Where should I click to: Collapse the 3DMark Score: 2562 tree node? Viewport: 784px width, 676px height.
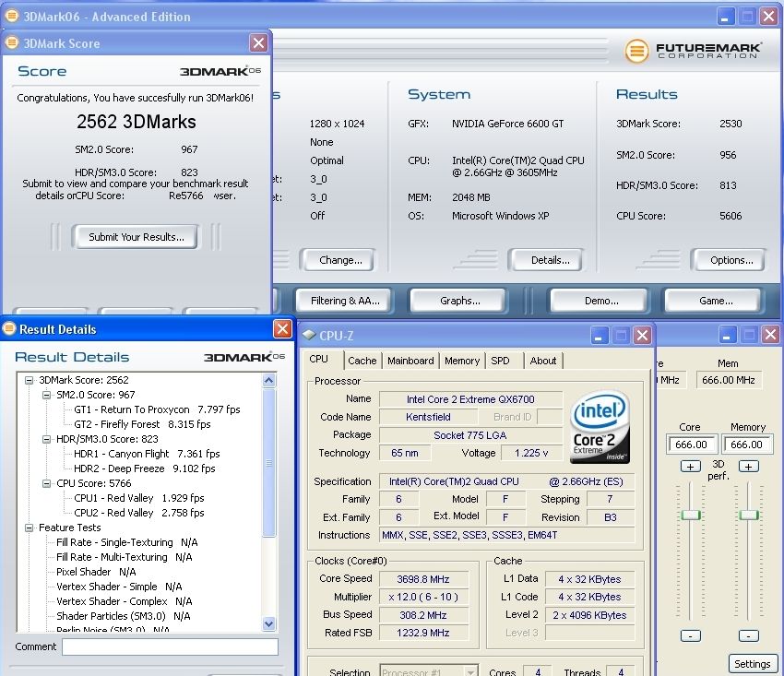pos(29,380)
